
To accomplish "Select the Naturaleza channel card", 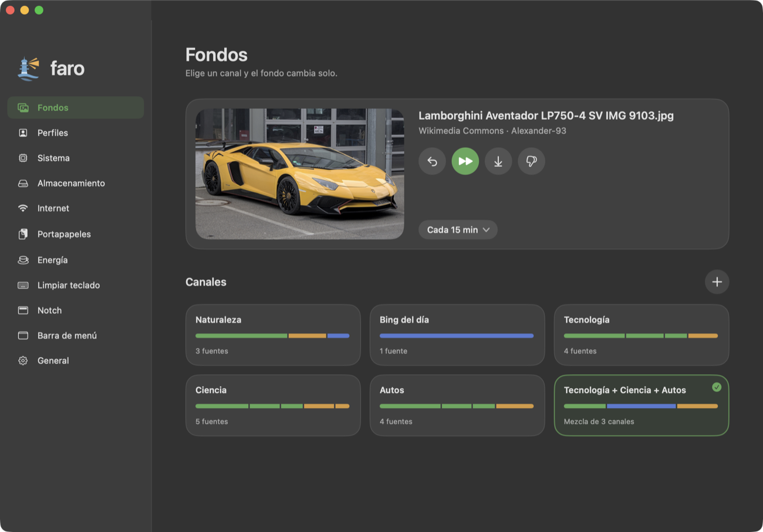I will coord(273,335).
